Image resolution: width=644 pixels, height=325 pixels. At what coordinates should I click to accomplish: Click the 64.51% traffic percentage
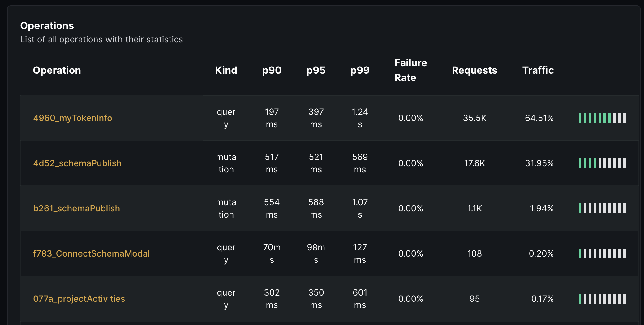[x=539, y=118]
